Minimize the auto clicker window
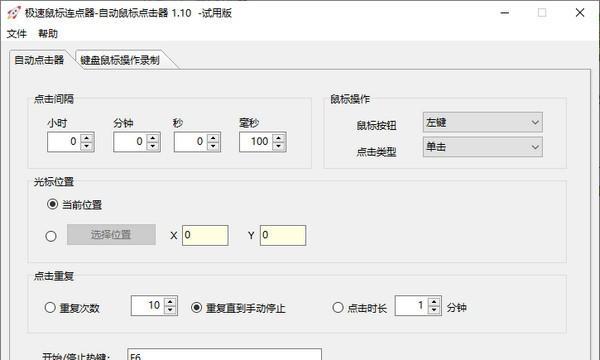 coord(505,13)
